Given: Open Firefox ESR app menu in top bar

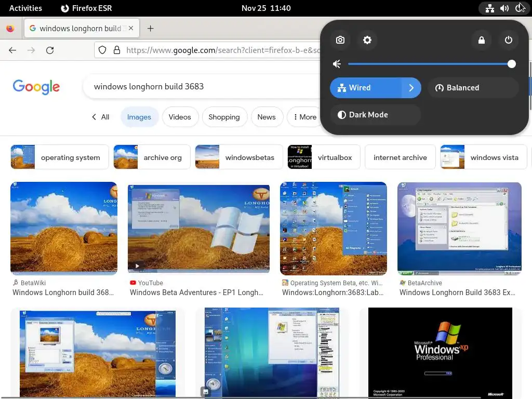Looking at the screenshot, I should (x=86, y=8).
